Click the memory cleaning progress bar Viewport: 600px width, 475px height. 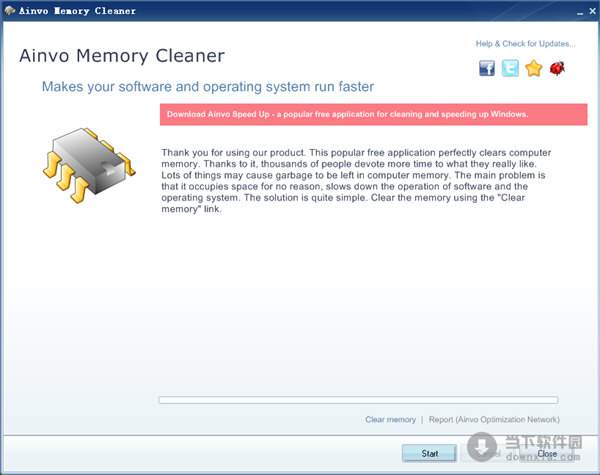(358, 400)
